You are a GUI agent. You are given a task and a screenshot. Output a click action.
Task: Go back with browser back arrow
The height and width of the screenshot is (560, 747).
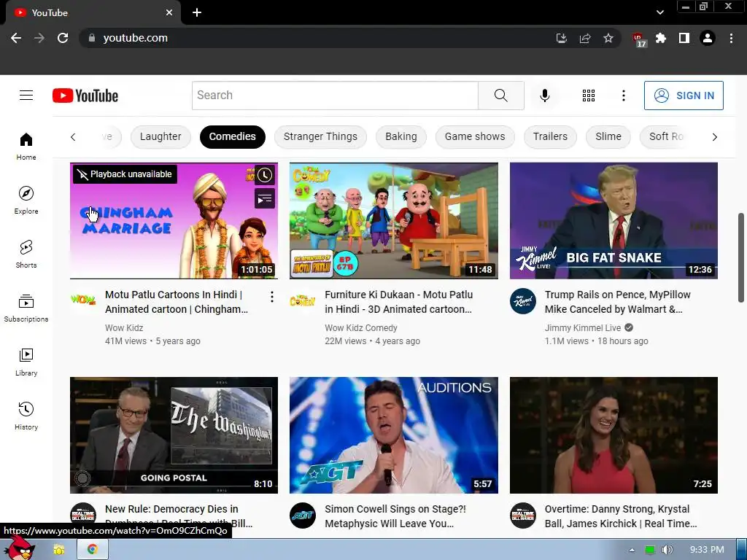click(x=16, y=38)
